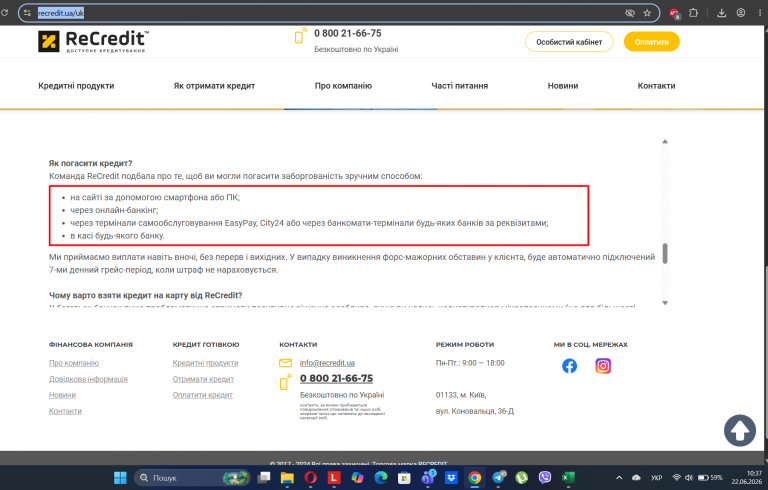The width and height of the screenshot is (768, 490).
Task: Open Dropbox from taskbar
Action: coord(451,478)
